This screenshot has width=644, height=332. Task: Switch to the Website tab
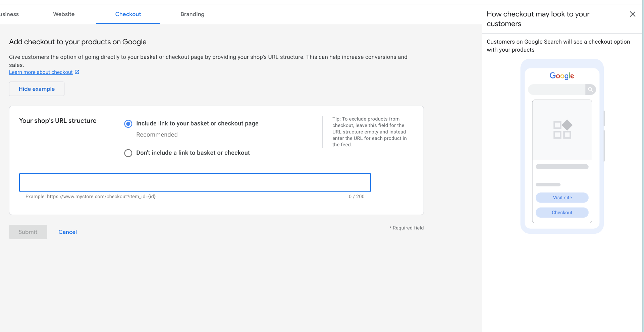64,14
